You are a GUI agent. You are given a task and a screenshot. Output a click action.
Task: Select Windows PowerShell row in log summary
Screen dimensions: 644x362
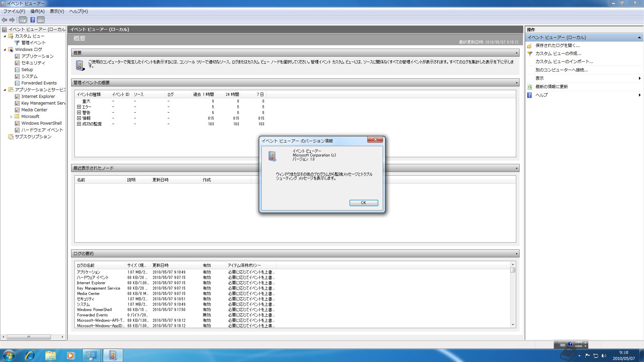[176, 310]
